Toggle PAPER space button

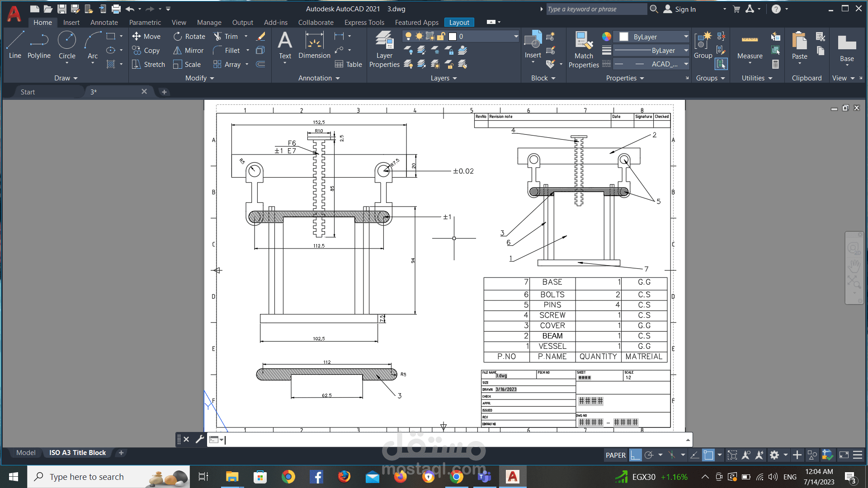tap(615, 455)
